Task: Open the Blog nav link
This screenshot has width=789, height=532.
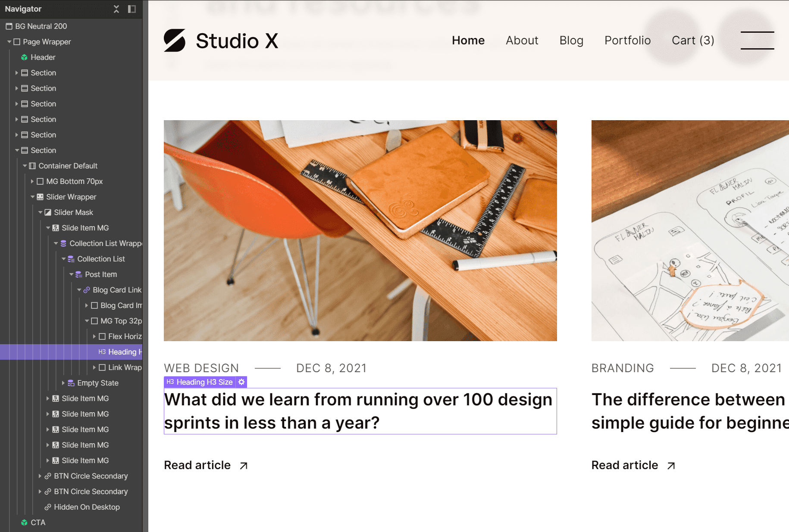Action: point(571,40)
